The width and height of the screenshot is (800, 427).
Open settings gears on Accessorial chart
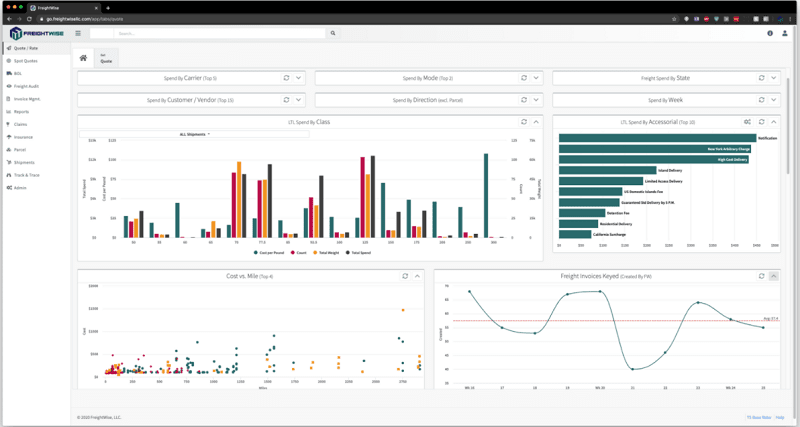tap(747, 122)
